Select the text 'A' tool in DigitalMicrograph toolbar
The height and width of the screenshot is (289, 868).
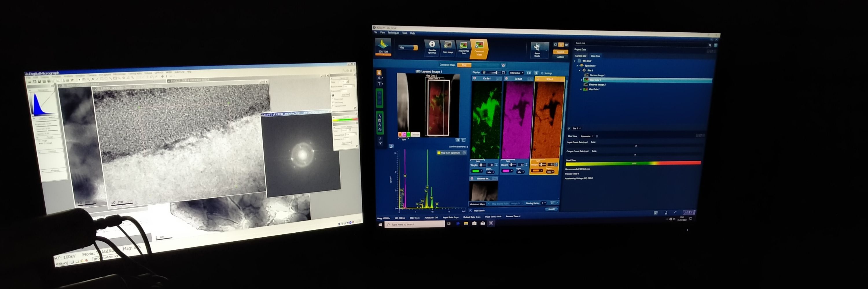coord(93,79)
